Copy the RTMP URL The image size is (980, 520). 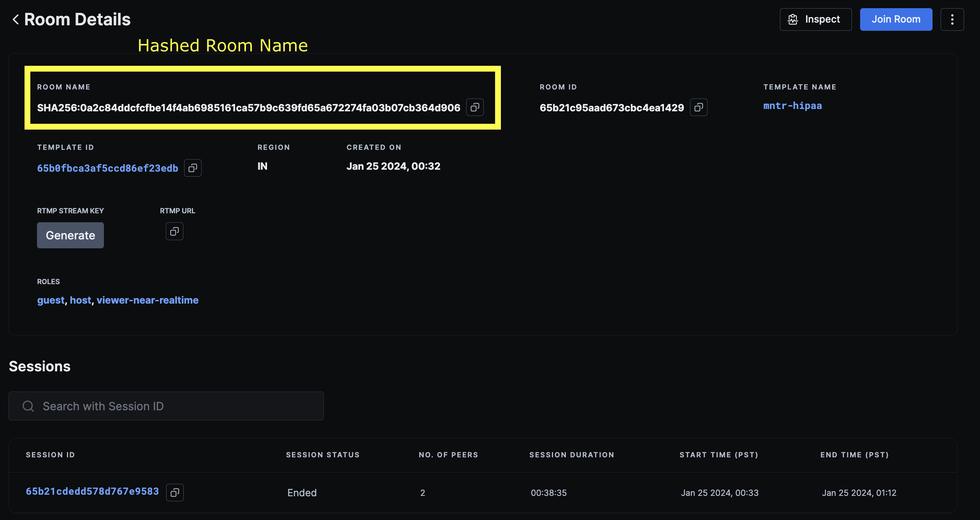click(174, 232)
